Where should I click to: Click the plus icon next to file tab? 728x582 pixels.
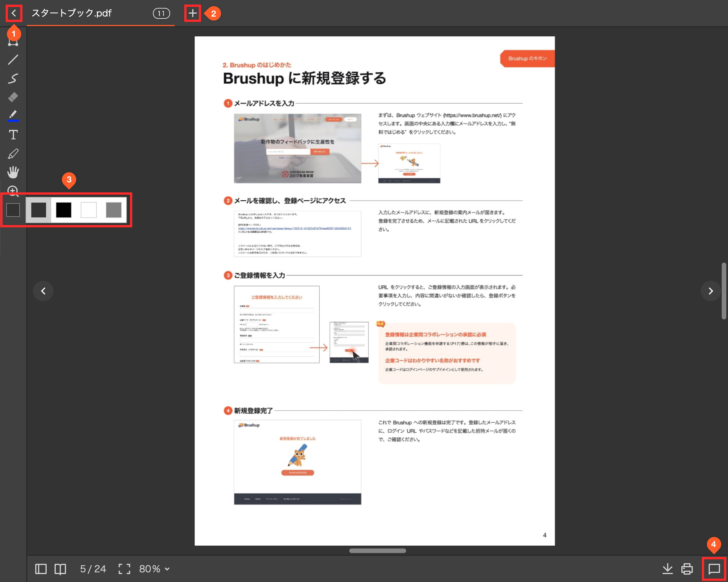coord(193,13)
